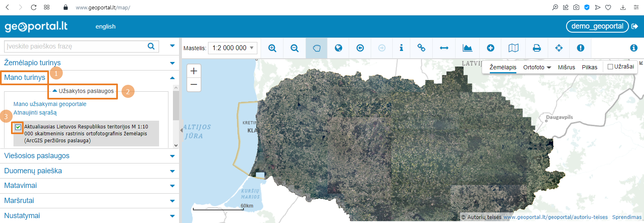Click the zoom in magnifier toolbar icon

(x=272, y=48)
